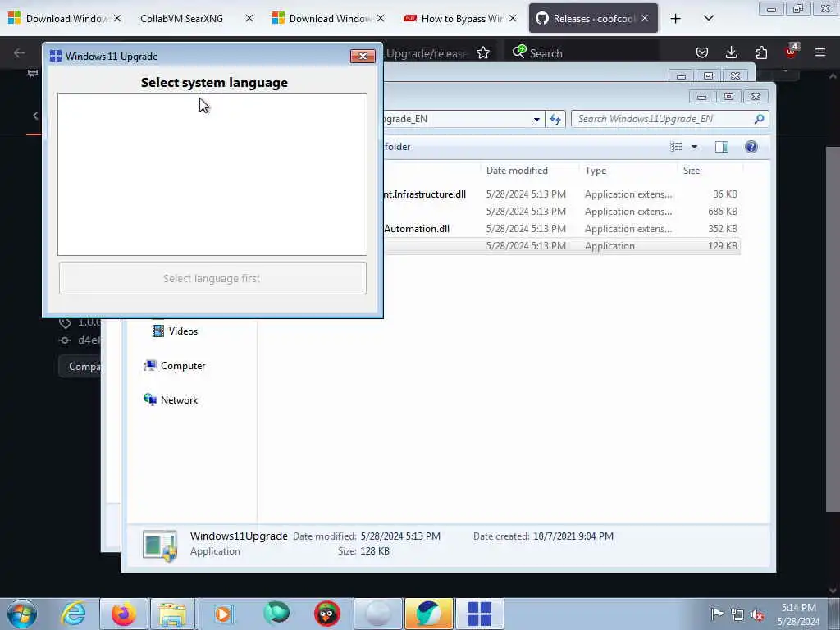The width and height of the screenshot is (840, 630).
Task: Open Firefox Pocket save icon
Action: (x=702, y=52)
